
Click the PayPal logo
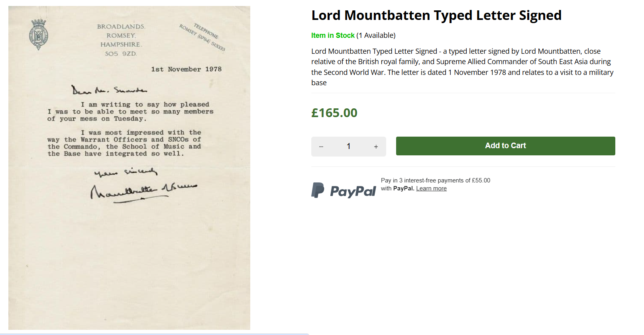pyautogui.click(x=344, y=190)
